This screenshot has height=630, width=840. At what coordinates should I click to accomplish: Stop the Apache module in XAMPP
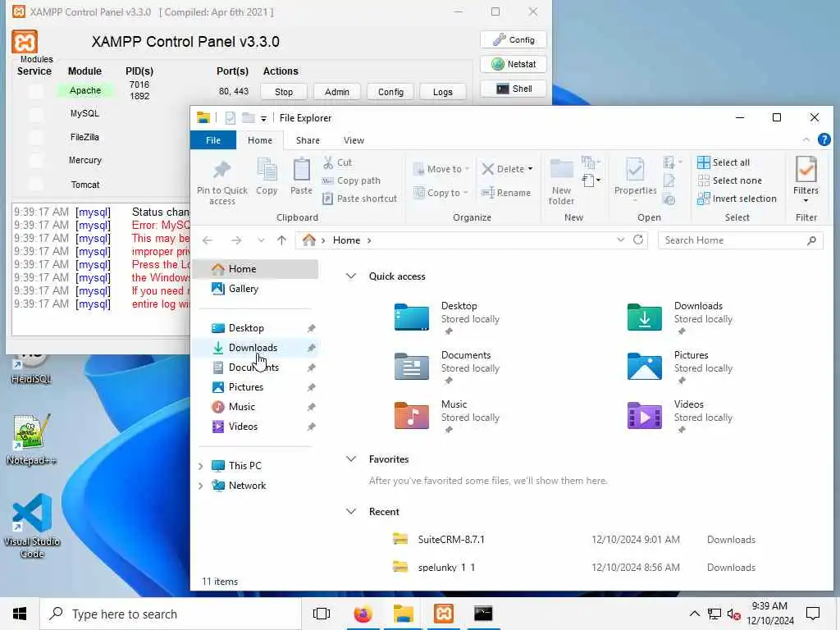point(284,92)
